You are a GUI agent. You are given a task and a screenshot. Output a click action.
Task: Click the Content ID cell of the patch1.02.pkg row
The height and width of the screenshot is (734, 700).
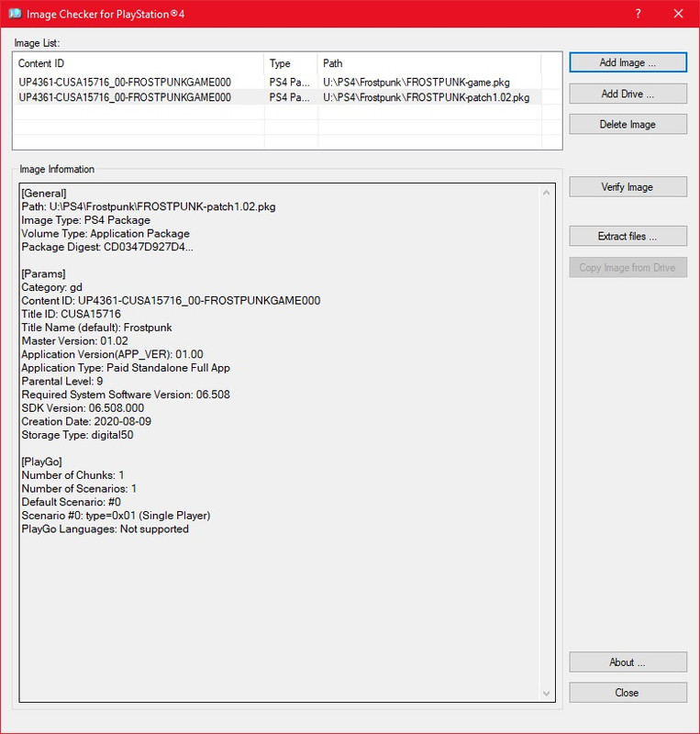(125, 97)
